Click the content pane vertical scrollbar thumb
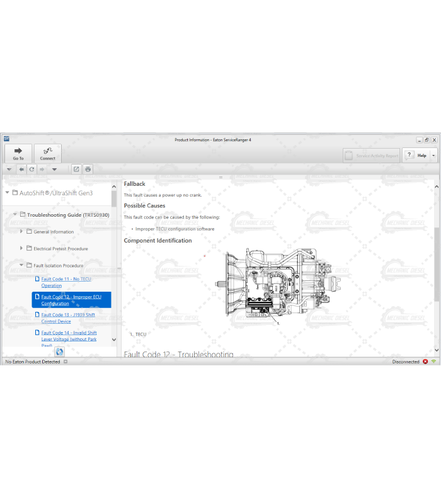Image resolution: width=441 pixels, height=504 pixels. 437,287
